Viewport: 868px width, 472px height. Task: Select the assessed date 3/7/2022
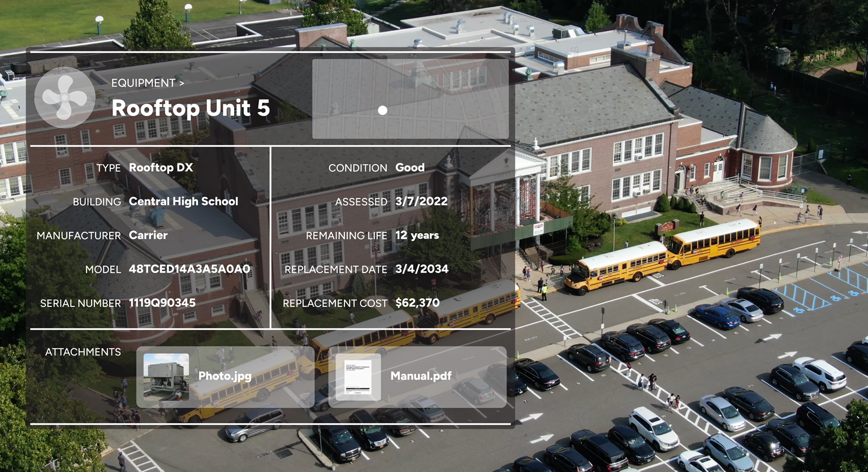[x=421, y=202]
